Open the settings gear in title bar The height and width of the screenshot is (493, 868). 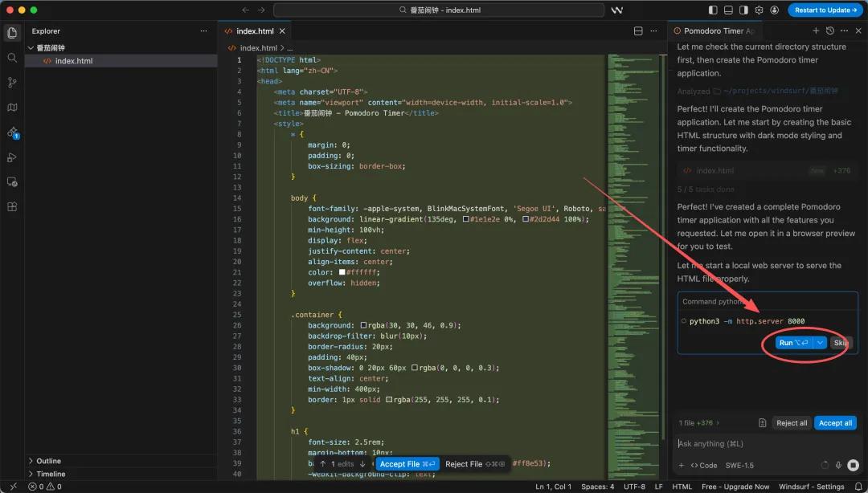tap(759, 10)
